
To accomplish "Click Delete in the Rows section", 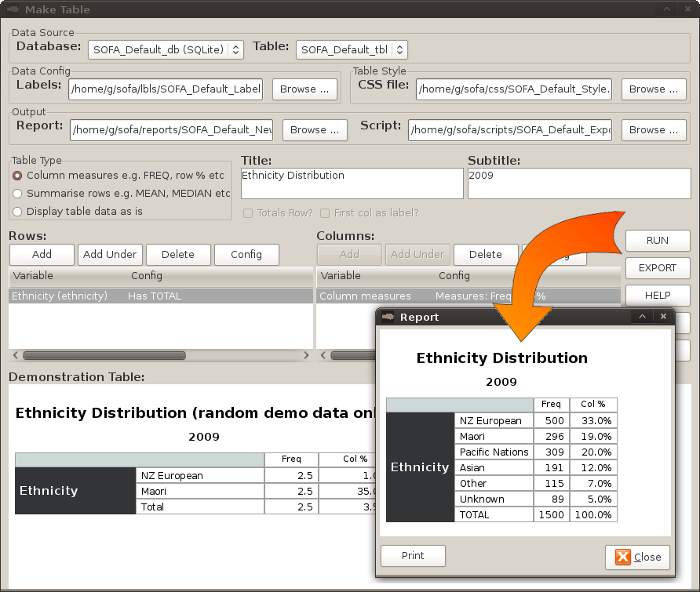I will click(178, 254).
